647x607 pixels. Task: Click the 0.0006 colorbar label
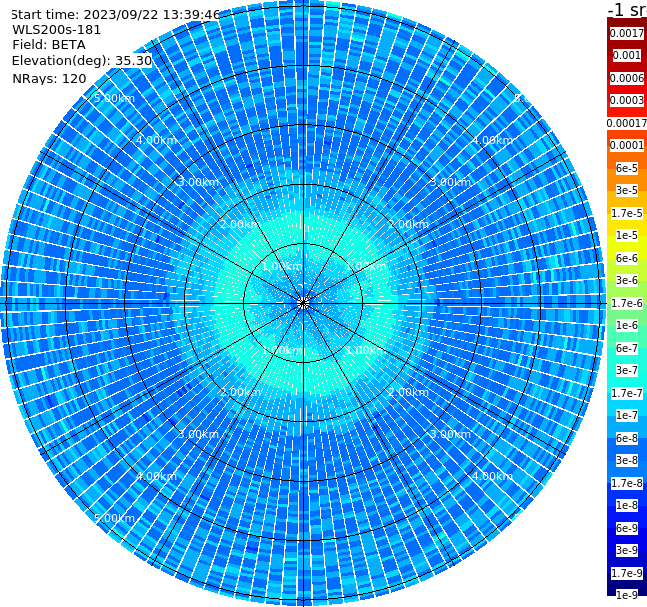627,78
